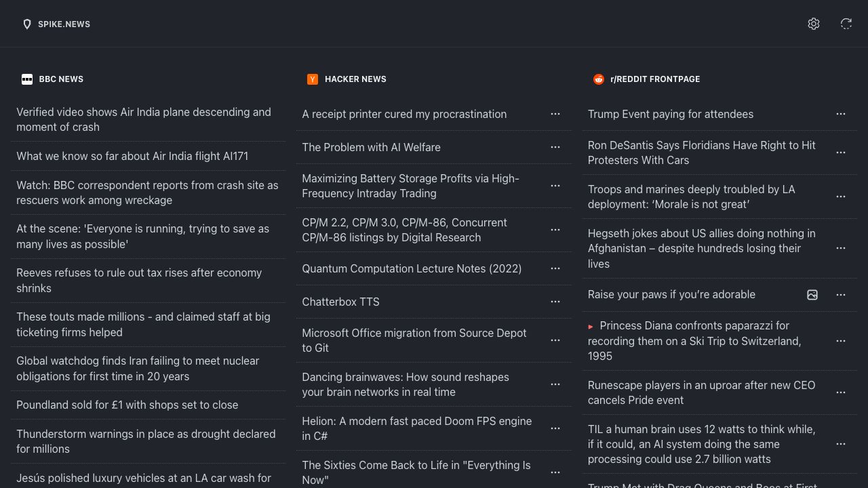Click the Hacker News Y icon
The image size is (868, 488).
[x=313, y=79]
